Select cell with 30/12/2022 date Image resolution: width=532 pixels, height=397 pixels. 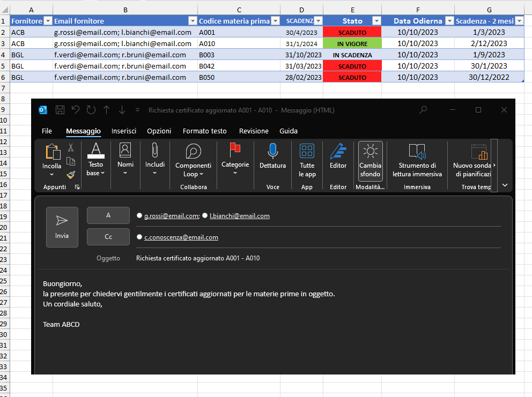pyautogui.click(x=489, y=77)
